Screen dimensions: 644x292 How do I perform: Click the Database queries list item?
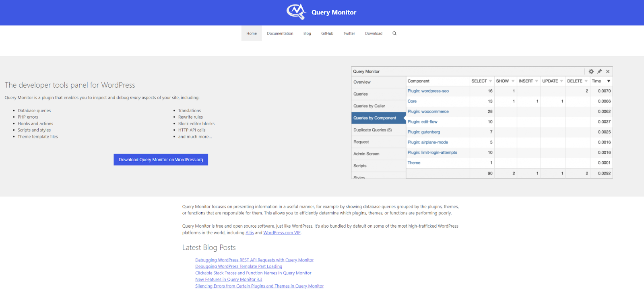coord(34,111)
